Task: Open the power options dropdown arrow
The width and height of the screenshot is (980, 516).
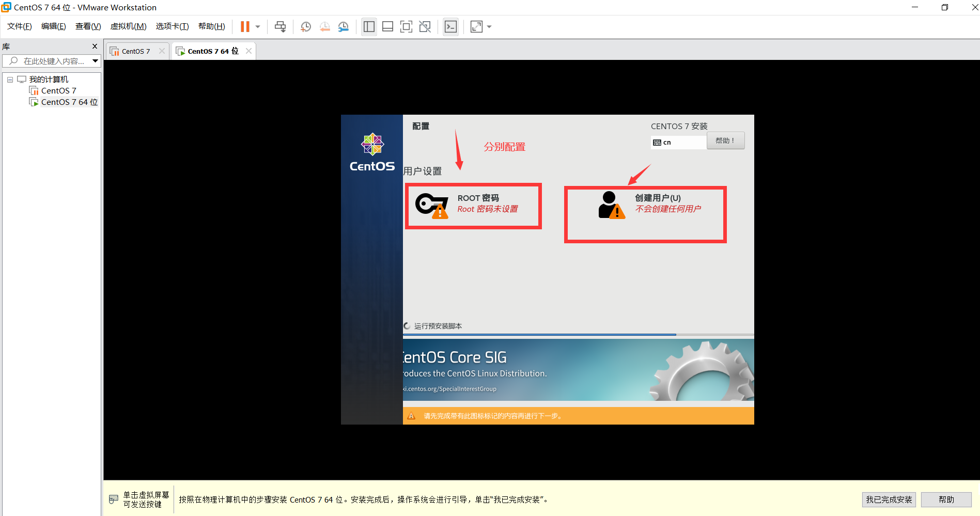Action: coord(258,26)
